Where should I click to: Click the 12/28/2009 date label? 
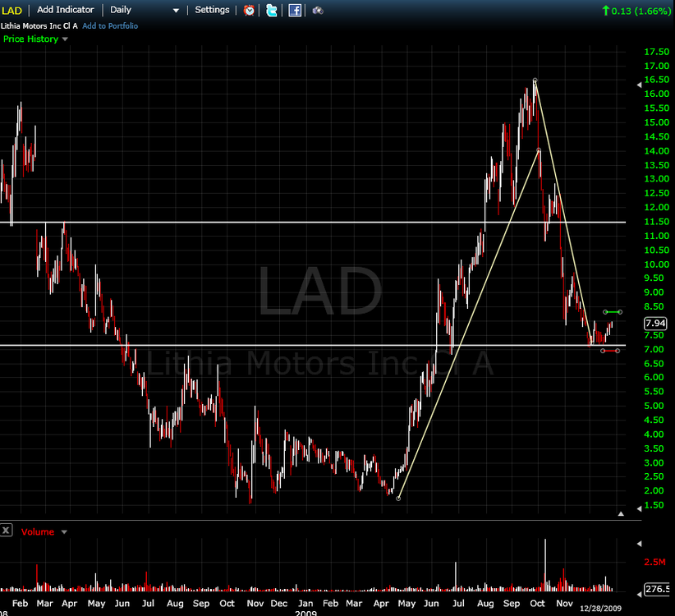pos(600,609)
